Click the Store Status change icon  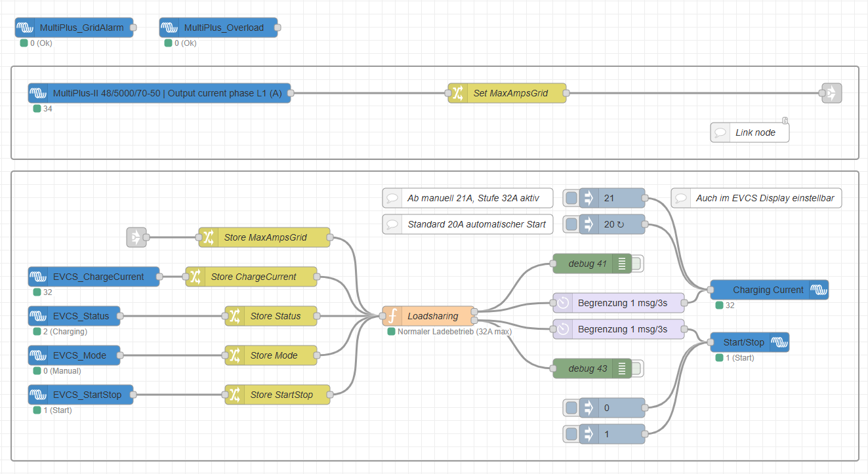[x=234, y=316]
